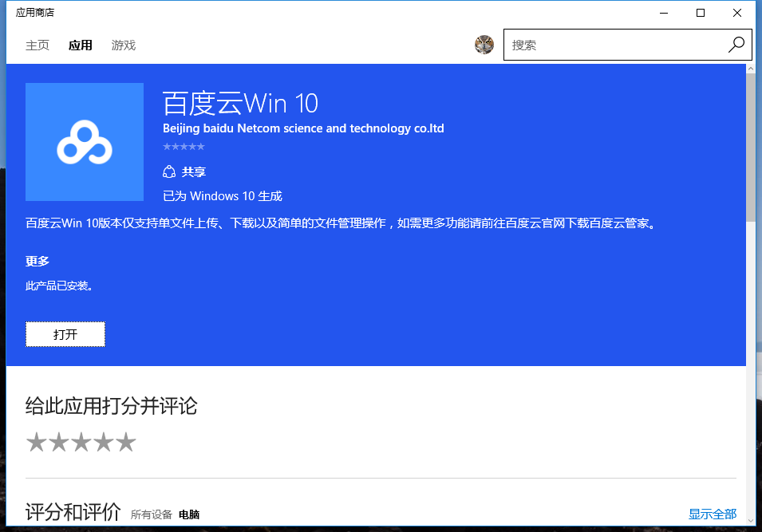Click the 共享 share link

point(194,171)
